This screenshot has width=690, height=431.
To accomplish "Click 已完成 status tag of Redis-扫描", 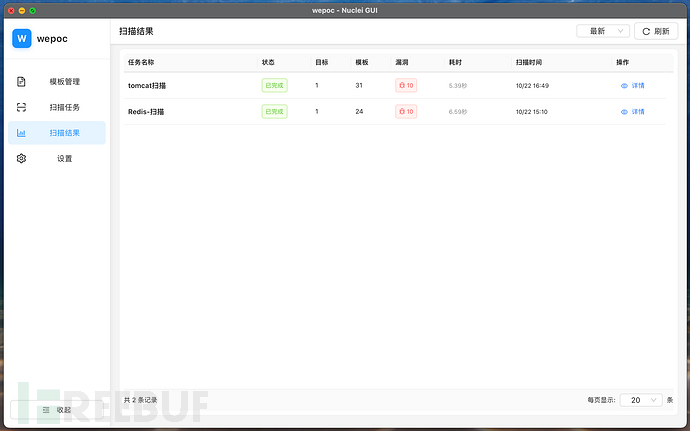I will point(275,111).
